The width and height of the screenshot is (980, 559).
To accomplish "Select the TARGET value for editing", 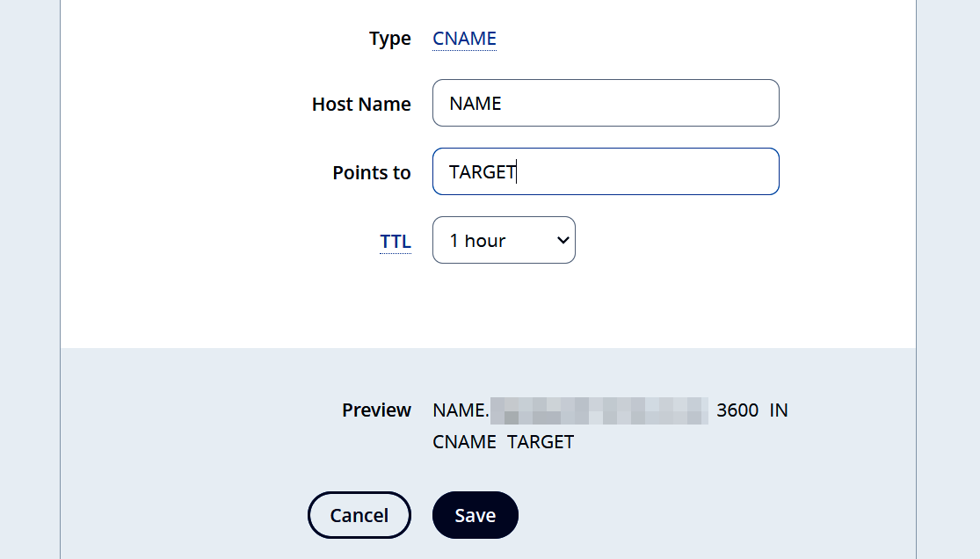I will (x=483, y=171).
